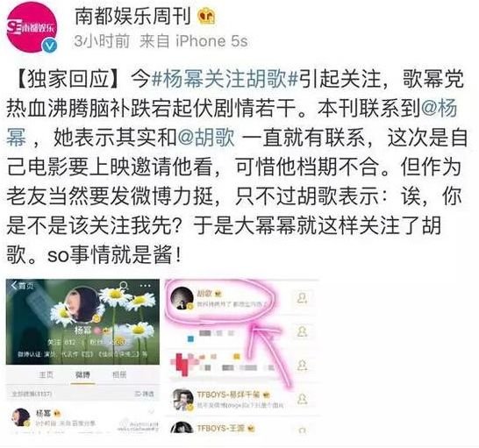Open left attached profile screenshot image
This screenshot has height=448, width=479.
[x=82, y=356]
